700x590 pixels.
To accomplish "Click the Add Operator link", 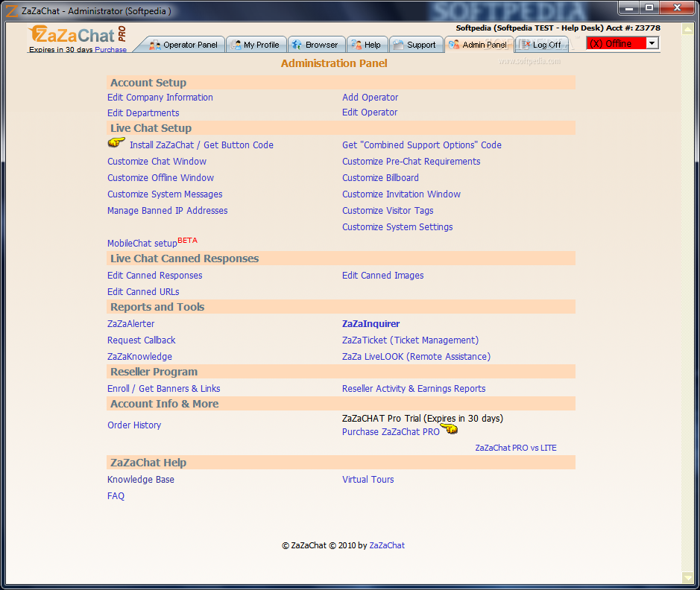I will [x=370, y=98].
